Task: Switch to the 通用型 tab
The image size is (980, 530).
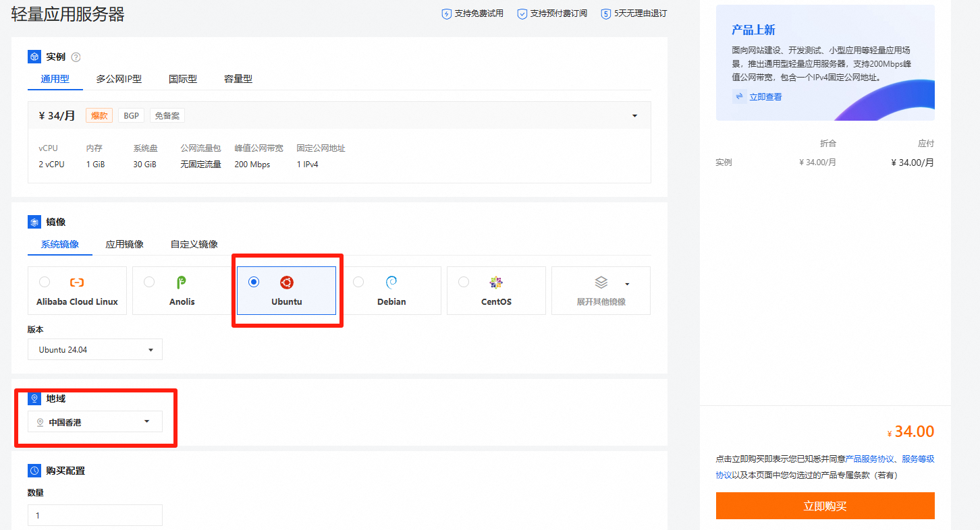Action: (x=55, y=79)
